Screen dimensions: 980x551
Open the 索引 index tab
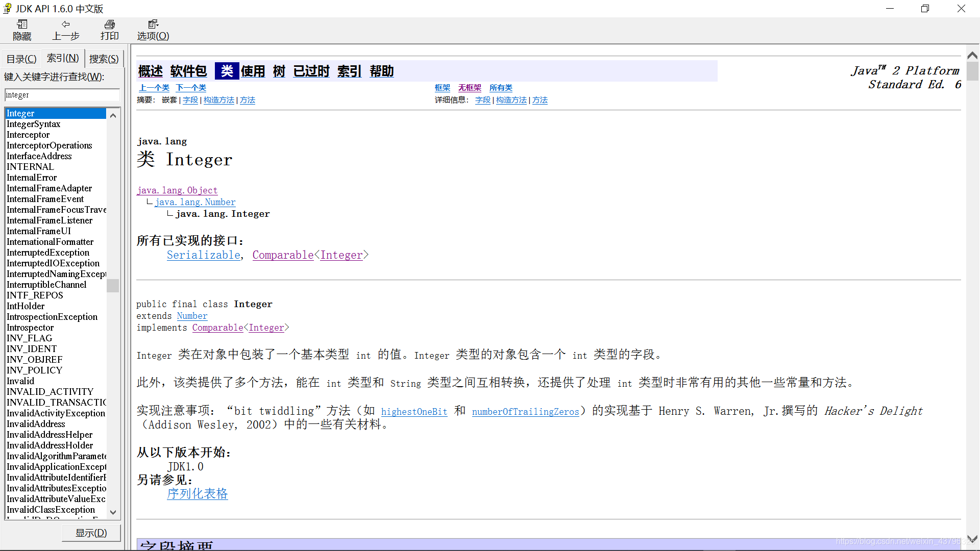(x=63, y=58)
